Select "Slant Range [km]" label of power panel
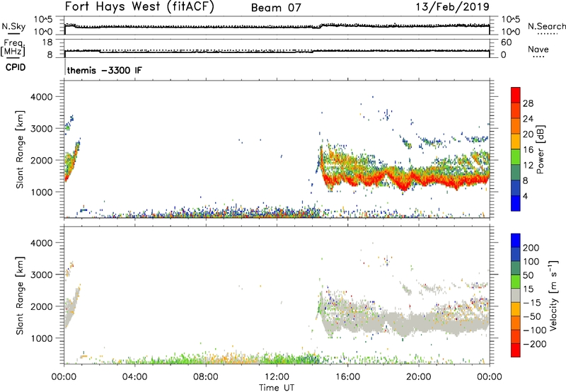Screen dimensions: 566x392 (20, 149)
